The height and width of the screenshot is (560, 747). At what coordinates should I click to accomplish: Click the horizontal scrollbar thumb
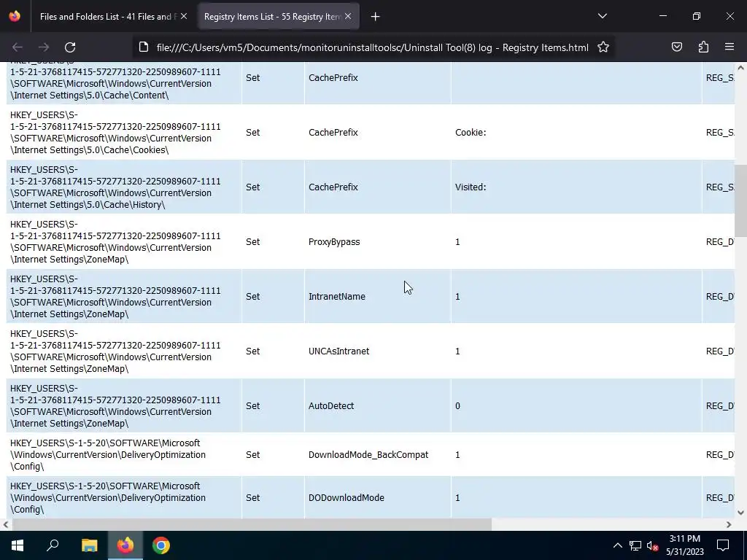tap(252, 524)
